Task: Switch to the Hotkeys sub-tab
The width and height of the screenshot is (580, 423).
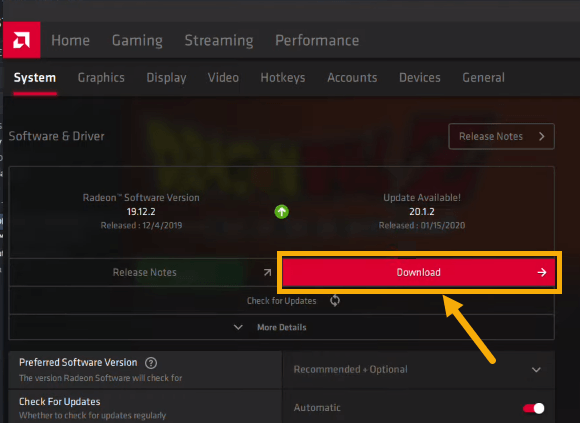Action: (x=283, y=78)
